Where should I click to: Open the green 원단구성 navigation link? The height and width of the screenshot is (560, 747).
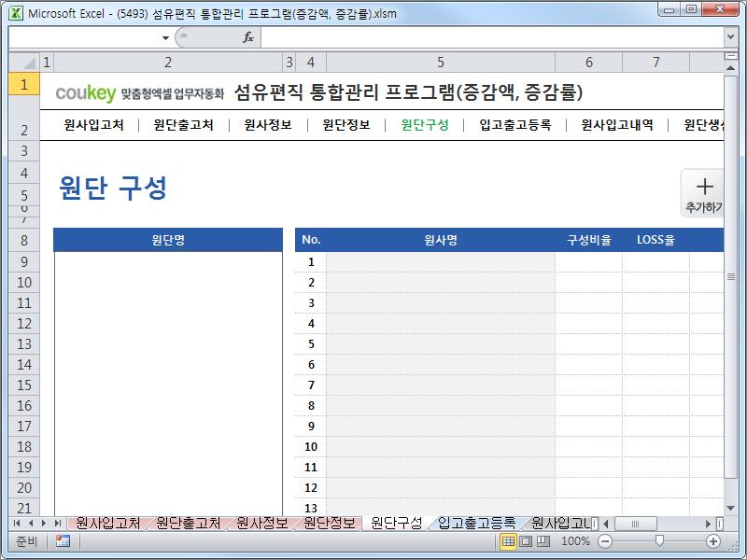click(x=425, y=125)
